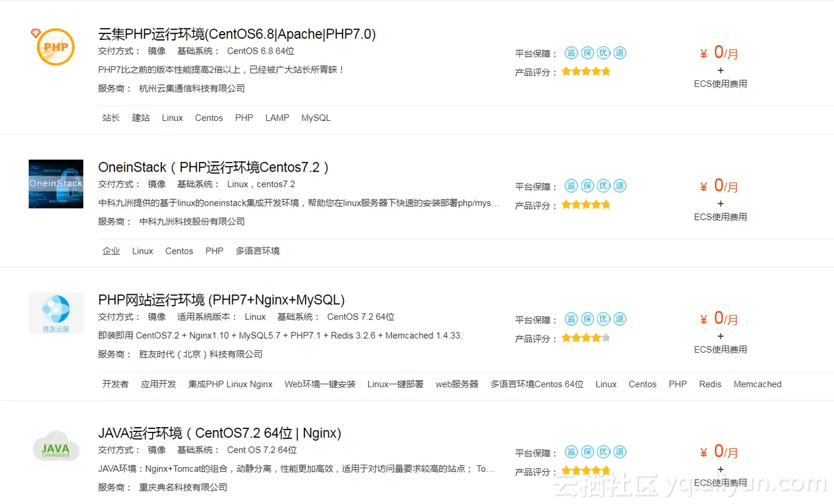This screenshot has height=504, width=834.
Task: Select the Redis tag
Action: click(710, 384)
